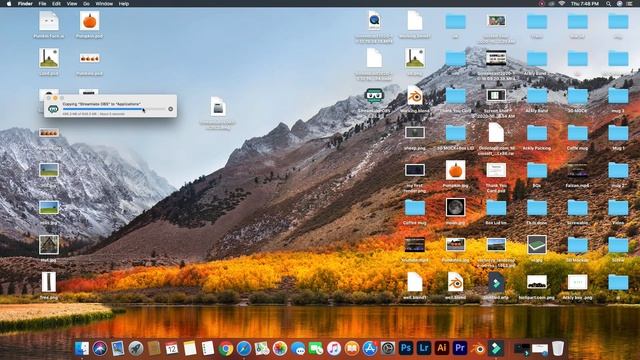Click the menu bar clock
This screenshot has width=640, height=360.
click(x=585, y=4)
